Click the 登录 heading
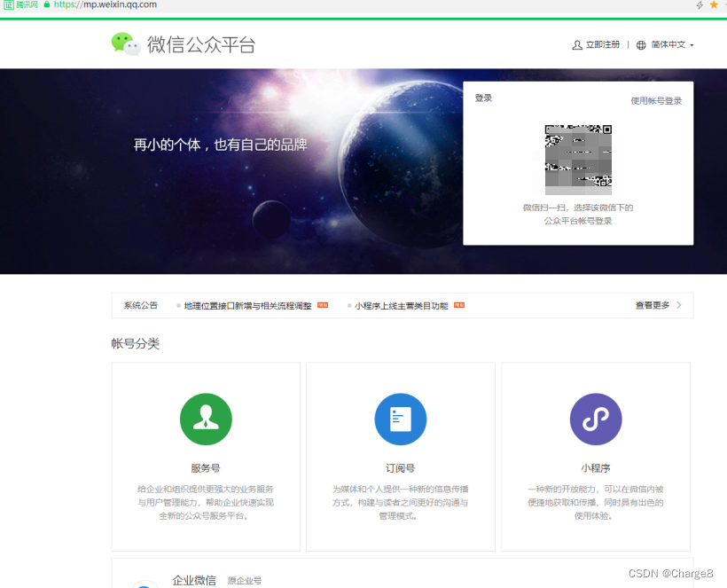This screenshot has height=588, width=727. coord(483,98)
